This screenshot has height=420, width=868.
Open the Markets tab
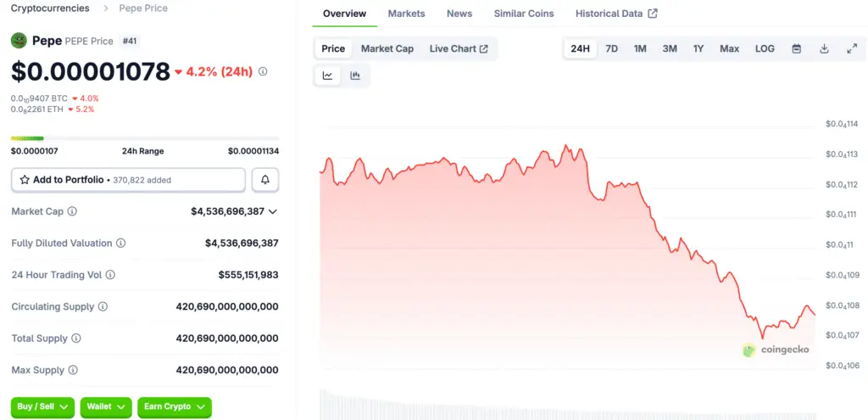tap(406, 14)
